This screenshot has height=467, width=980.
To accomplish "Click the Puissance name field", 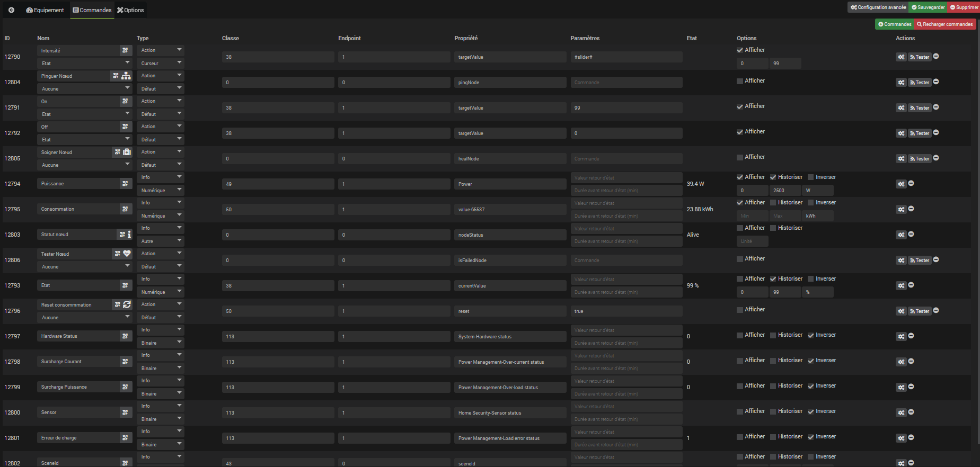I will (x=78, y=184).
